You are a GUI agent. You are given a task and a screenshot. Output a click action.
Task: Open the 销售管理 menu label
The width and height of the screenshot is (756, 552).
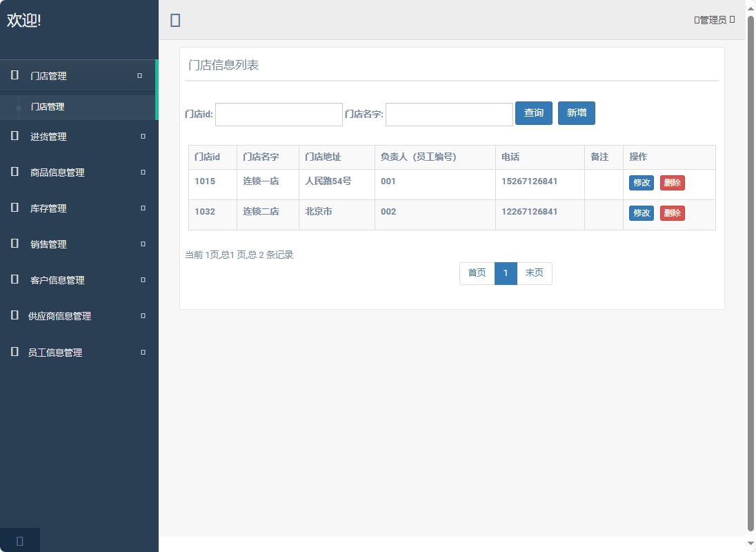[x=48, y=244]
